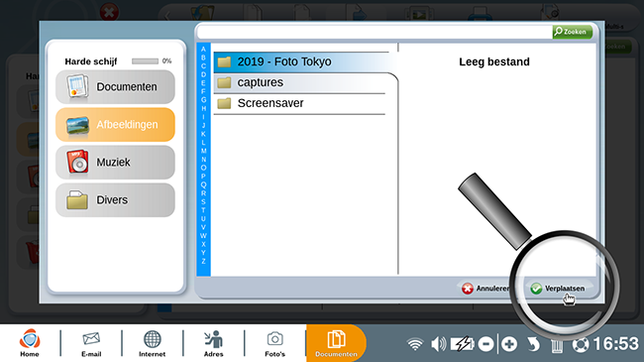
Task: Open the help lifebuoy icon
Action: [x=580, y=344]
